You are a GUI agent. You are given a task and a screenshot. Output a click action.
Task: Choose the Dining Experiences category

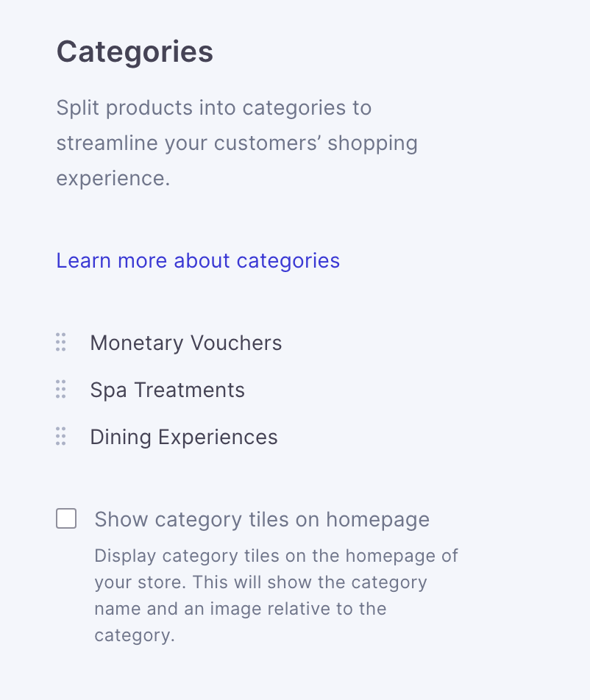point(183,437)
